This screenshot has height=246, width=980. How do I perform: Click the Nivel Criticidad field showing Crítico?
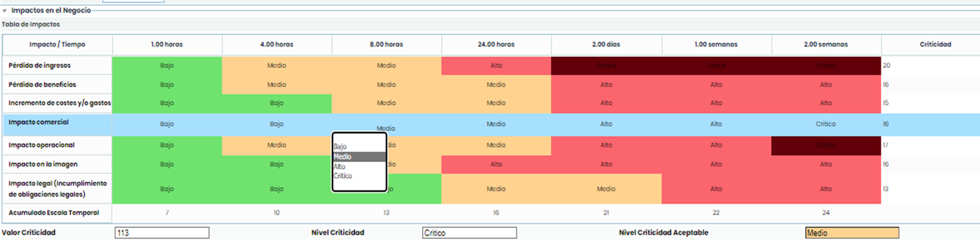tap(469, 233)
